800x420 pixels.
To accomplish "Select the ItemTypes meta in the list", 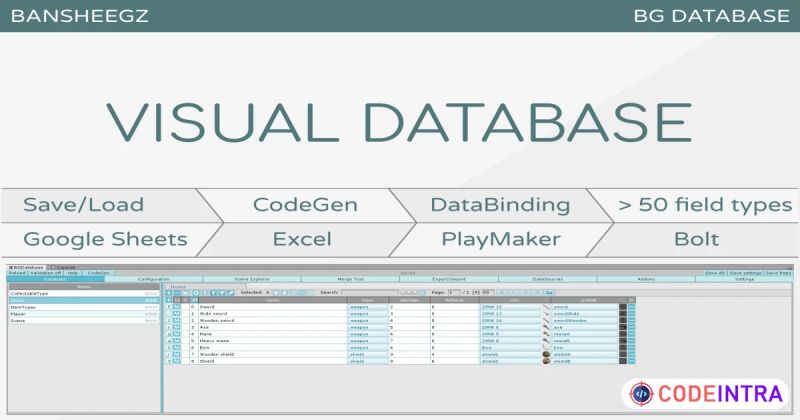I will pos(84,307).
